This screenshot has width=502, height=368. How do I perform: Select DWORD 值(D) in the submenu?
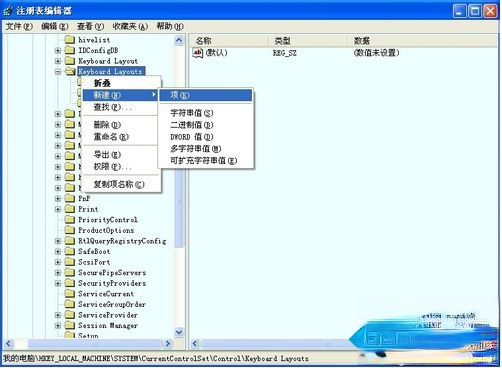tap(206, 137)
